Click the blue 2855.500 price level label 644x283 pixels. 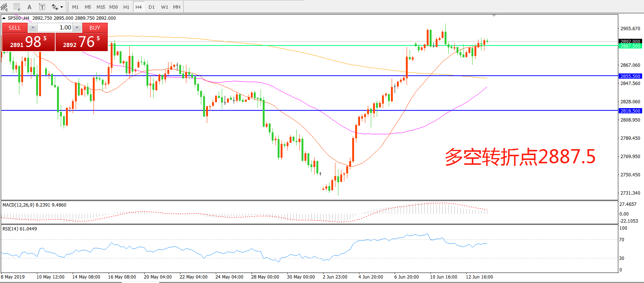point(630,76)
